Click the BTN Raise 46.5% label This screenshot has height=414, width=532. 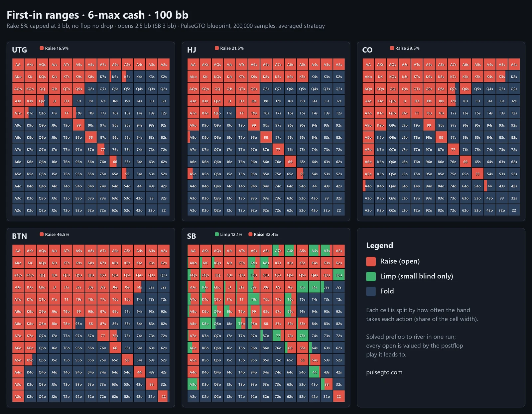click(x=57, y=234)
